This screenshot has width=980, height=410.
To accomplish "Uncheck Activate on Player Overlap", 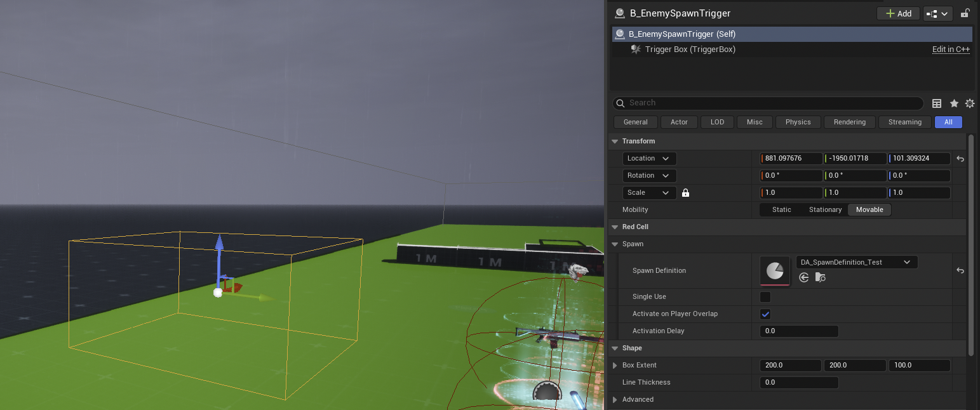I will point(765,314).
